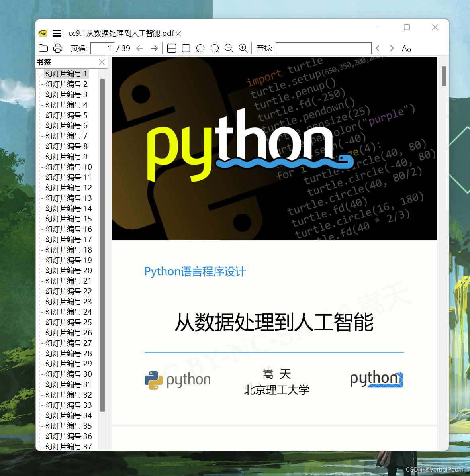Select bookmark 幻灯片编号 22

point(69,291)
